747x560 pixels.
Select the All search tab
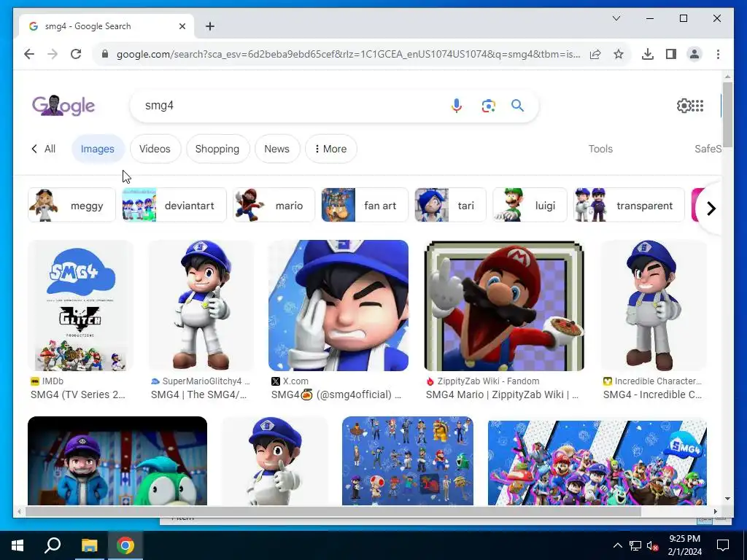point(43,149)
